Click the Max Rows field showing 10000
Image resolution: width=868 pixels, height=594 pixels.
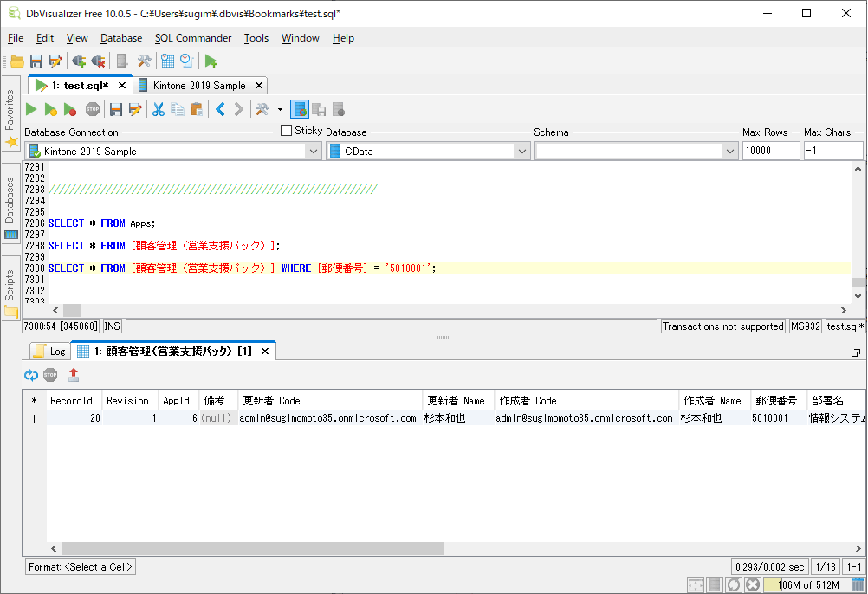coord(771,151)
